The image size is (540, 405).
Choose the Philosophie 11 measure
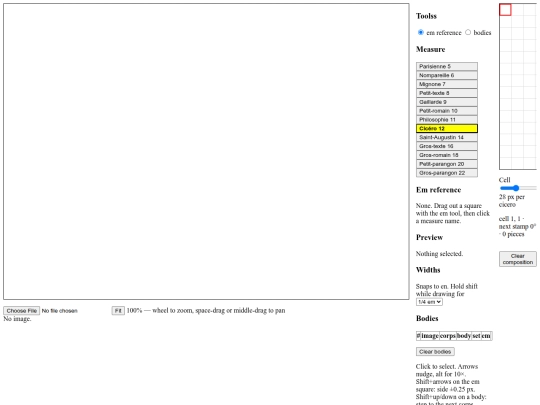click(x=447, y=120)
